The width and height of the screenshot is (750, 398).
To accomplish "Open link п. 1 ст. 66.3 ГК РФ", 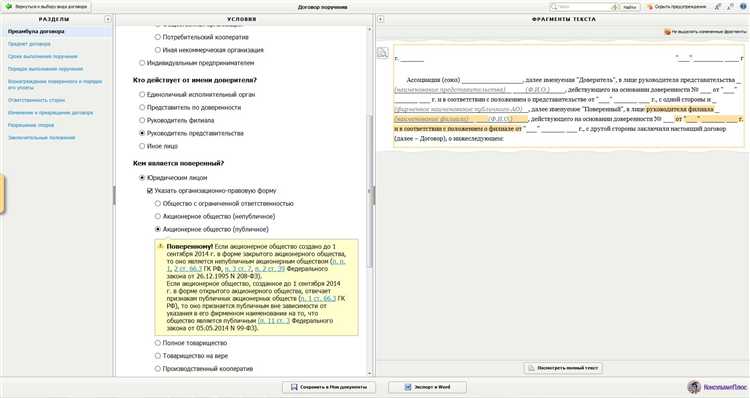I will click(x=318, y=298).
